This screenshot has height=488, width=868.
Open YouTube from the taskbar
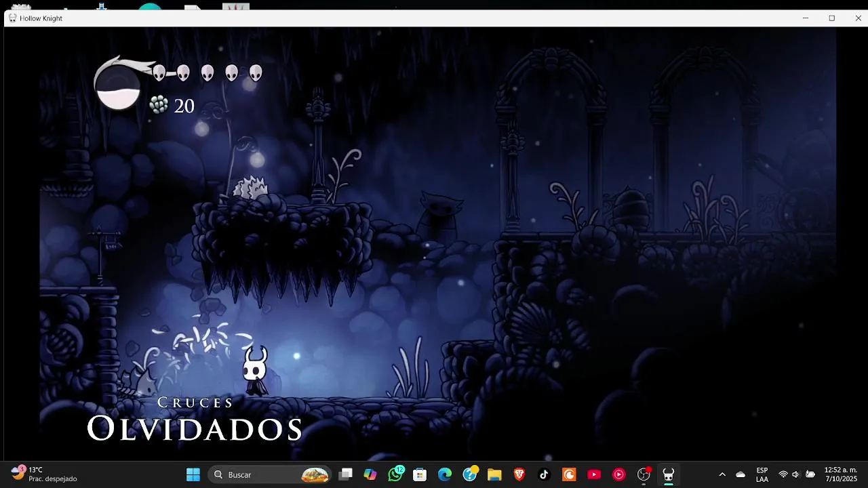tap(594, 474)
